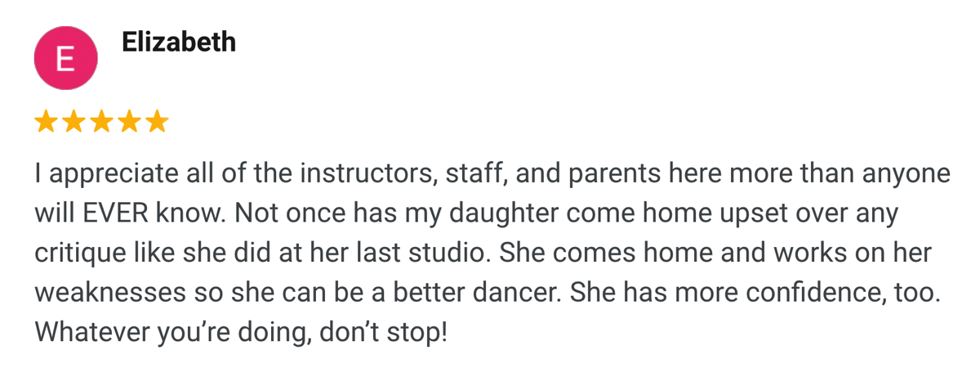Click the third (middle) rating star
The height and width of the screenshot is (368, 980).
coord(101,123)
